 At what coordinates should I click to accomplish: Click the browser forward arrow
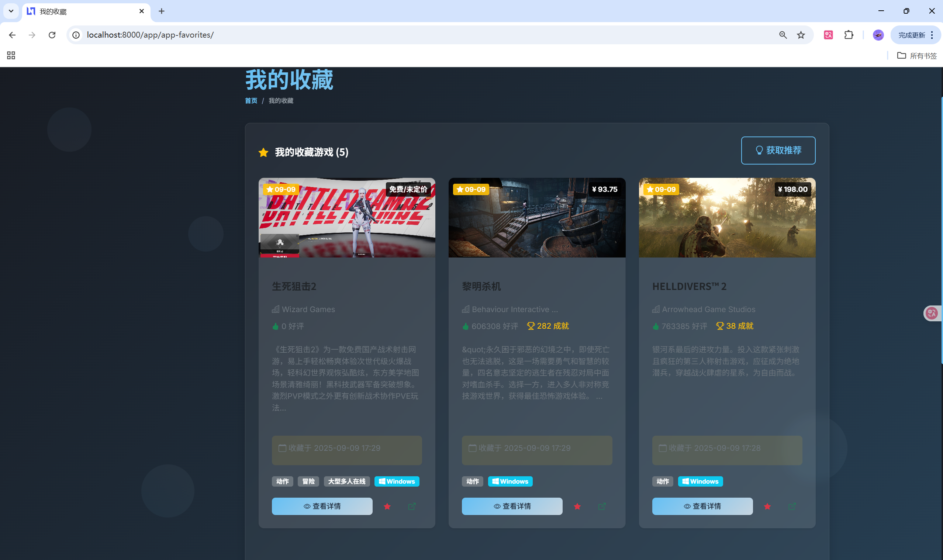(32, 35)
